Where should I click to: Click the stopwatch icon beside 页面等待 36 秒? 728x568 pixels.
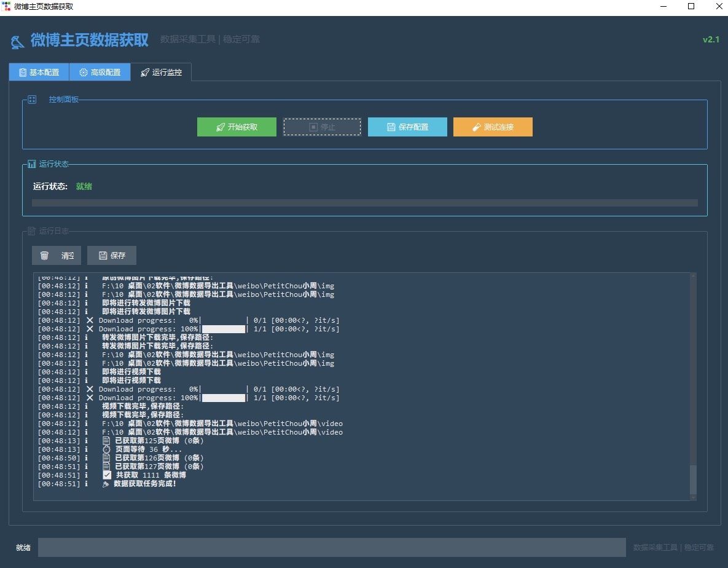(x=106, y=449)
